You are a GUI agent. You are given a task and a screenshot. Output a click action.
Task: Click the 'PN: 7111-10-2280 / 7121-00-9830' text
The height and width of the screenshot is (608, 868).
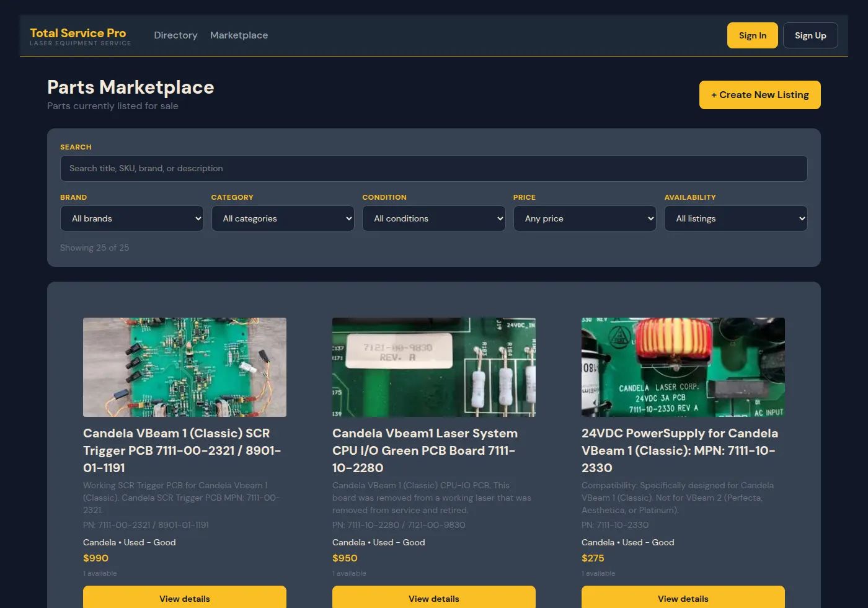(x=399, y=525)
